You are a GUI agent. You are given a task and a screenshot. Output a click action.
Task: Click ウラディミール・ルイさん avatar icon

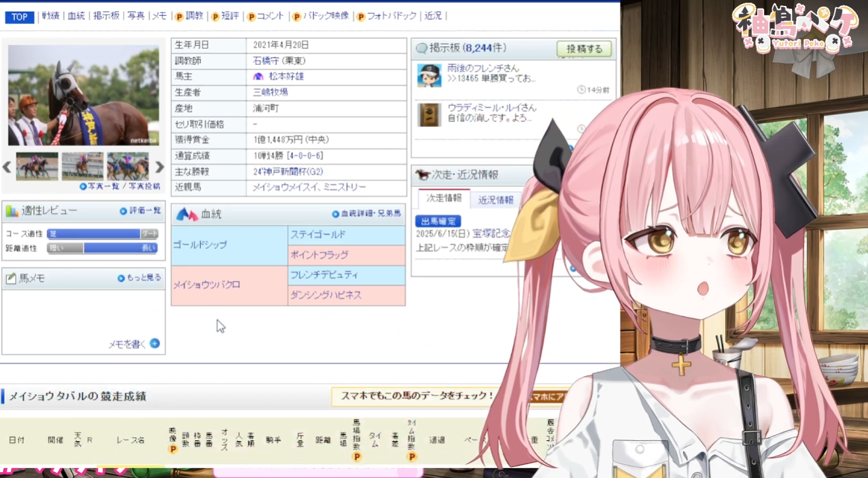(x=429, y=115)
